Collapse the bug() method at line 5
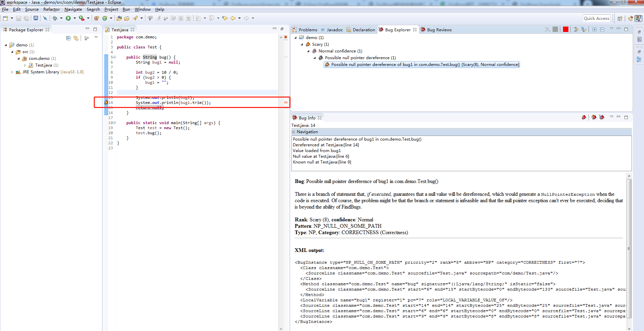The height and width of the screenshot is (331, 644). (x=114, y=57)
